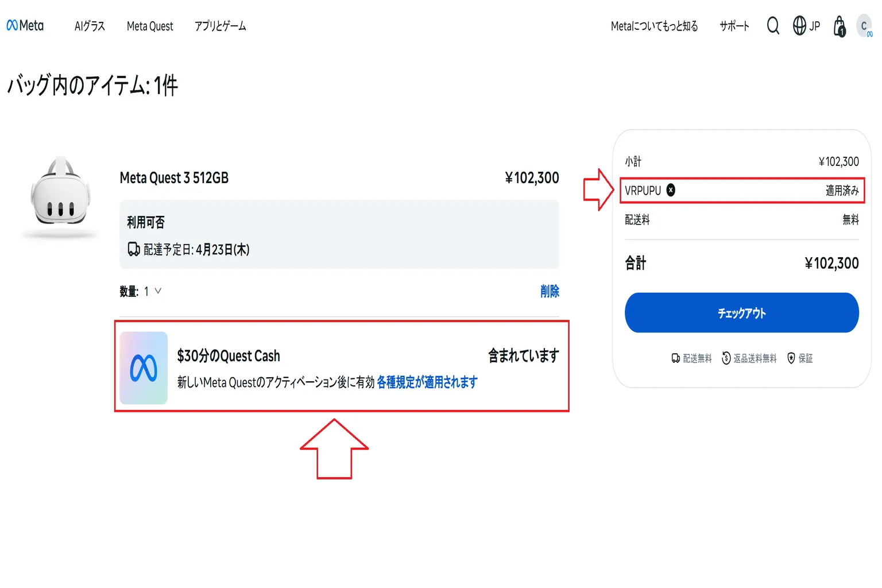This screenshot has width=882, height=588.
Task: Click the バッグ内のアイテム: 1件 heading
Action: coord(92,86)
